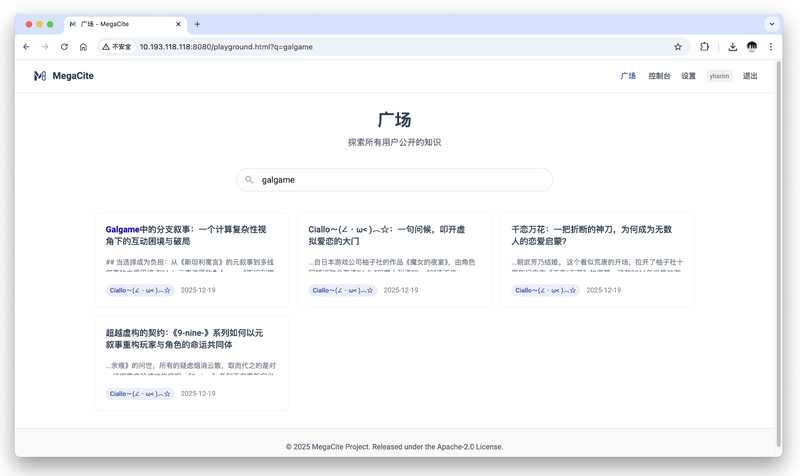Click author tag on 超越虚构的契约 card
This screenshot has width=800, height=476.
click(140, 394)
